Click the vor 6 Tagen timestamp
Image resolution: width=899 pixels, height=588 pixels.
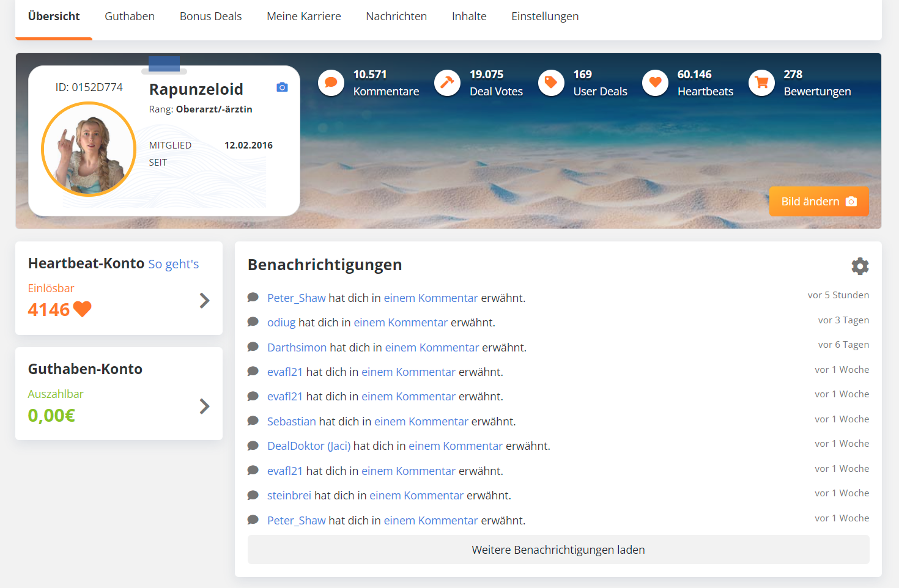pyautogui.click(x=843, y=345)
